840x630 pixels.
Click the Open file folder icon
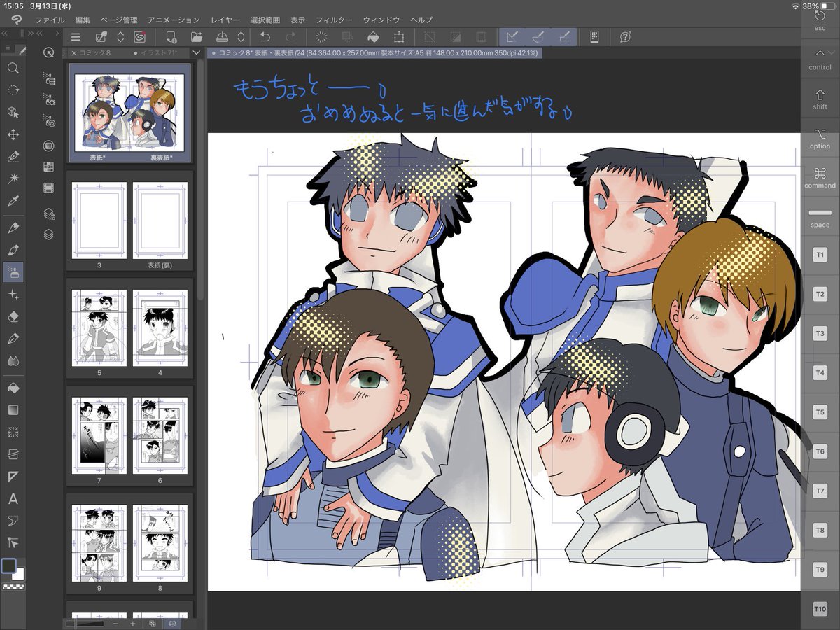click(196, 37)
